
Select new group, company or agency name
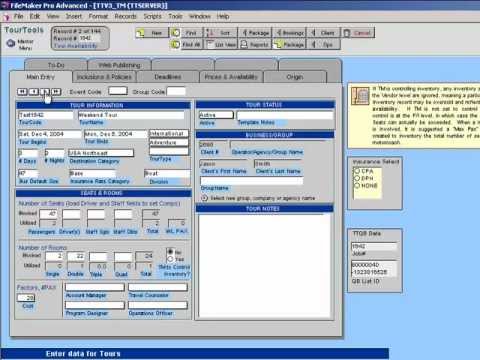tap(204, 198)
